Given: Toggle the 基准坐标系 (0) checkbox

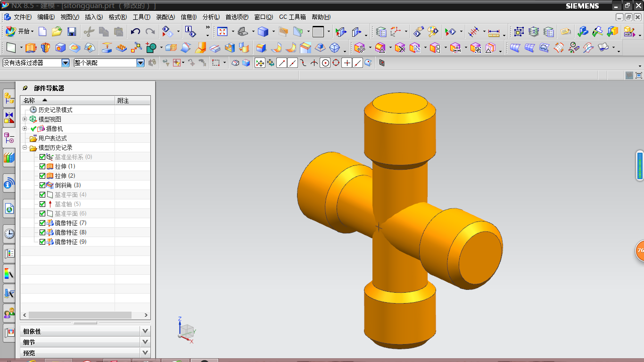Looking at the screenshot, I should [x=42, y=157].
